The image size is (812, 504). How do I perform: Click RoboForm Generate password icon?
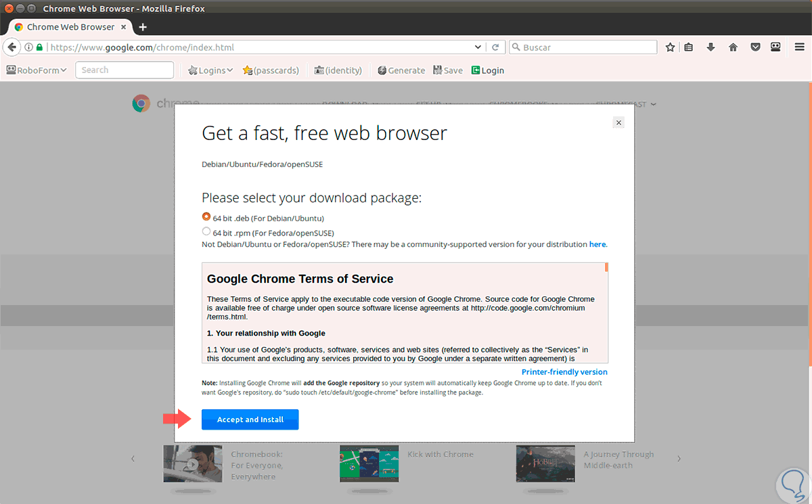point(401,70)
